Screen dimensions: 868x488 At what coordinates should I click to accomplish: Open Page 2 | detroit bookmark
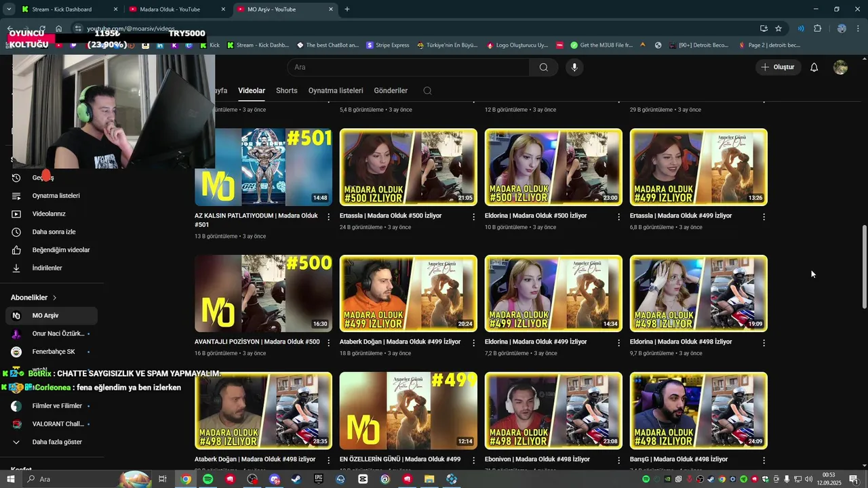click(769, 45)
